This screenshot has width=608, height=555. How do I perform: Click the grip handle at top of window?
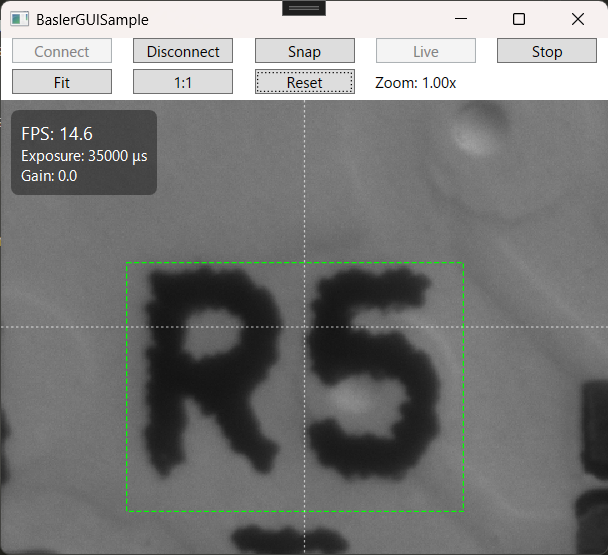click(303, 7)
